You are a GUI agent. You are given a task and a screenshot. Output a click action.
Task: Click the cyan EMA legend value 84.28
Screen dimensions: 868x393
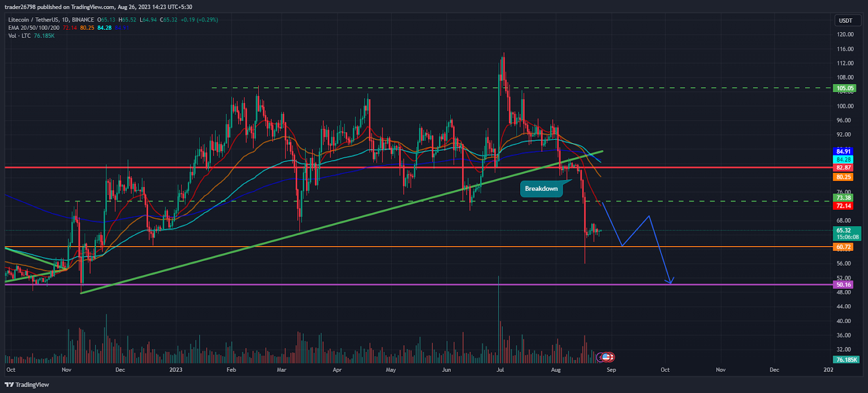[x=104, y=28]
